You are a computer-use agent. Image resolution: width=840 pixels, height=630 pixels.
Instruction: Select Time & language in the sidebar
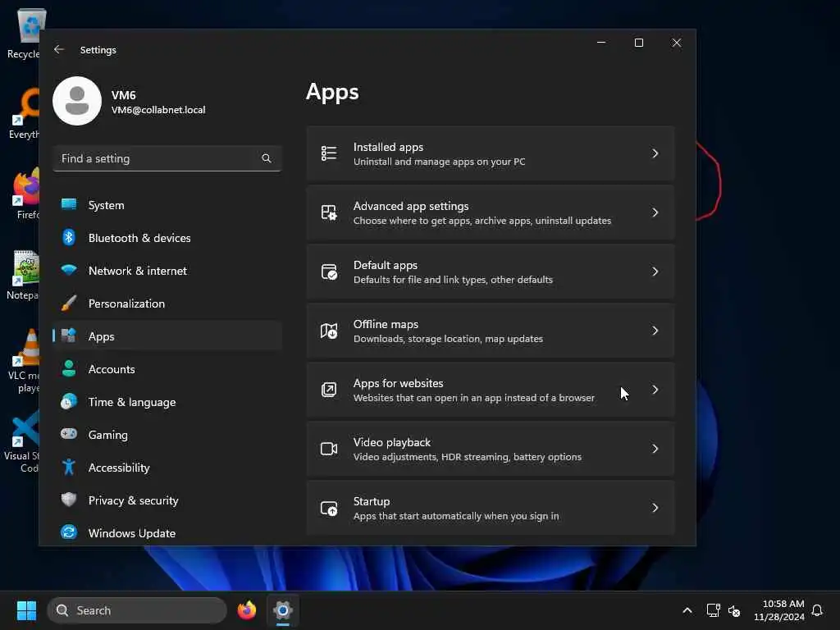tap(167, 402)
